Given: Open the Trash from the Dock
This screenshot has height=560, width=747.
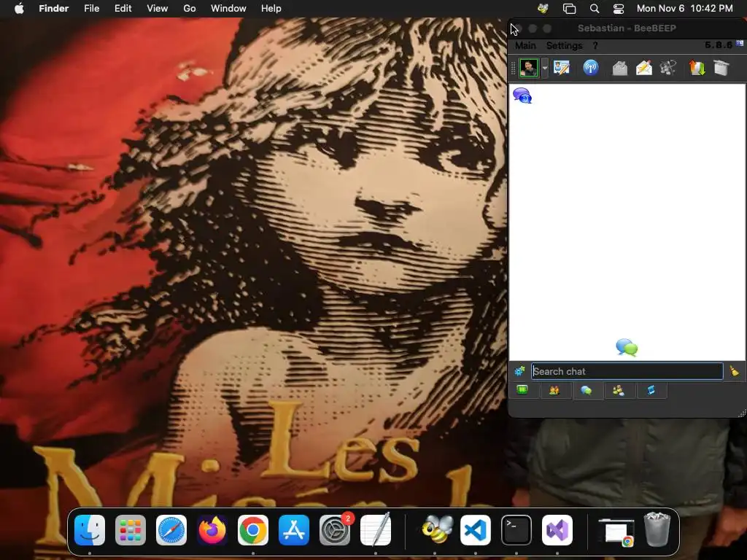Looking at the screenshot, I should (657, 529).
